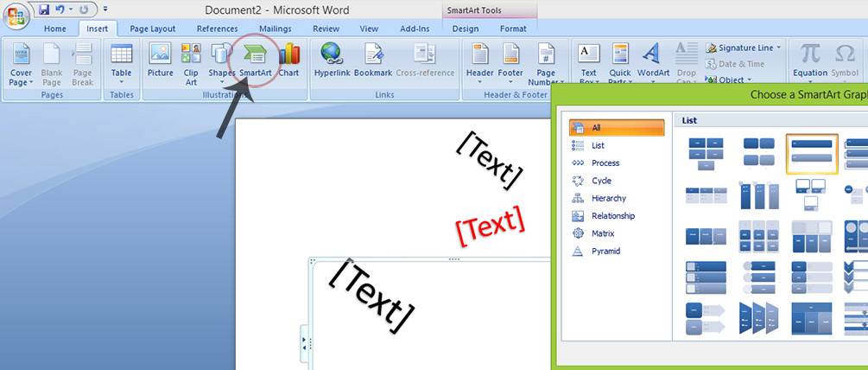Open Page Number options
Viewport: 868px width, 370px height.
(x=545, y=64)
